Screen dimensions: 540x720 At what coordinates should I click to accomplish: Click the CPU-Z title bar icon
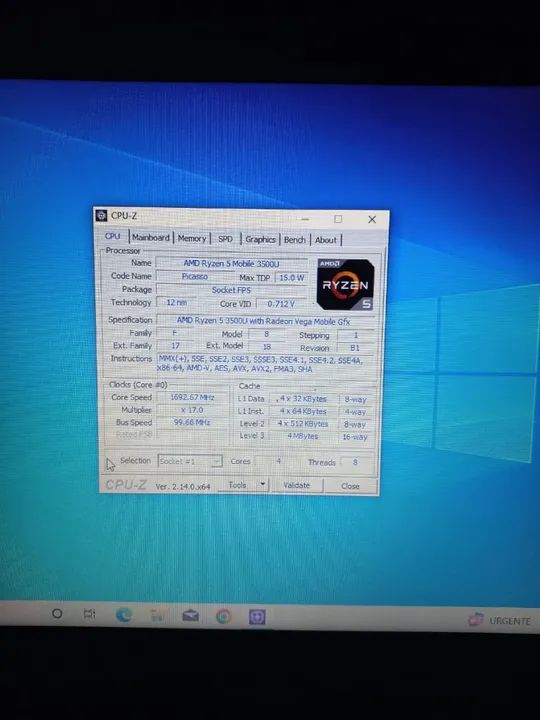tap(102, 215)
